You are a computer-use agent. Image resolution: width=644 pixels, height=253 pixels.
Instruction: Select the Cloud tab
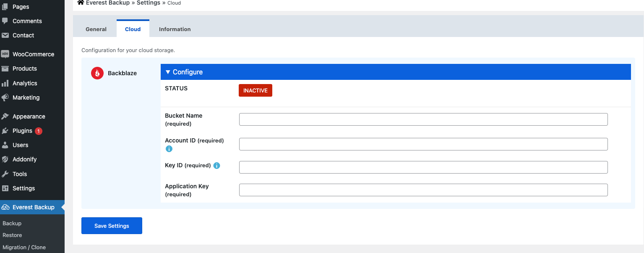(133, 29)
